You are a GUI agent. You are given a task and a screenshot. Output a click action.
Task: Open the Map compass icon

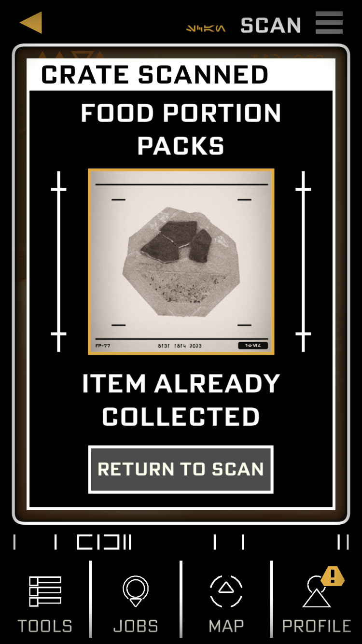[x=226, y=591]
